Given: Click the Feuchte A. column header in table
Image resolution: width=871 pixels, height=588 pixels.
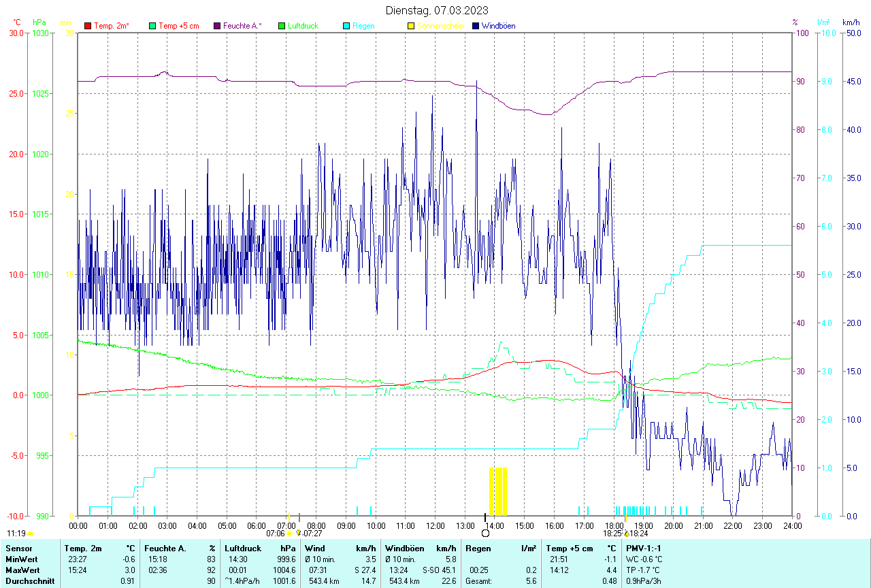Looking at the screenshot, I should coord(165,548).
